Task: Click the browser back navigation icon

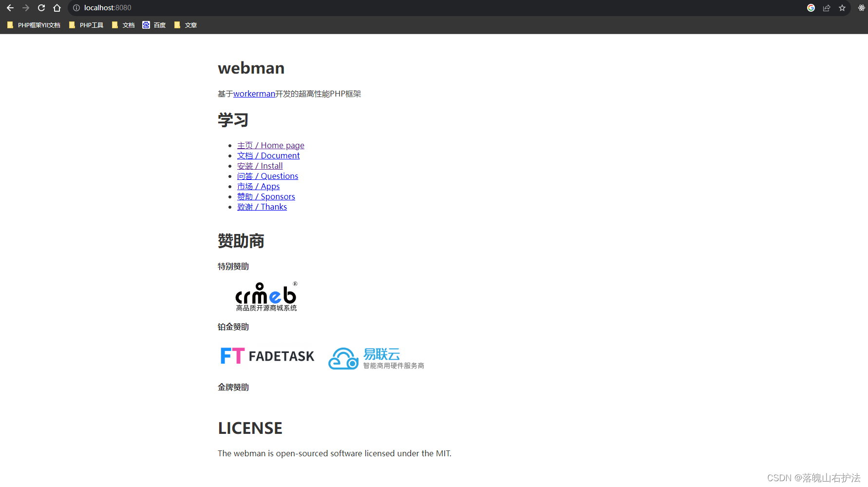Action: 10,8
